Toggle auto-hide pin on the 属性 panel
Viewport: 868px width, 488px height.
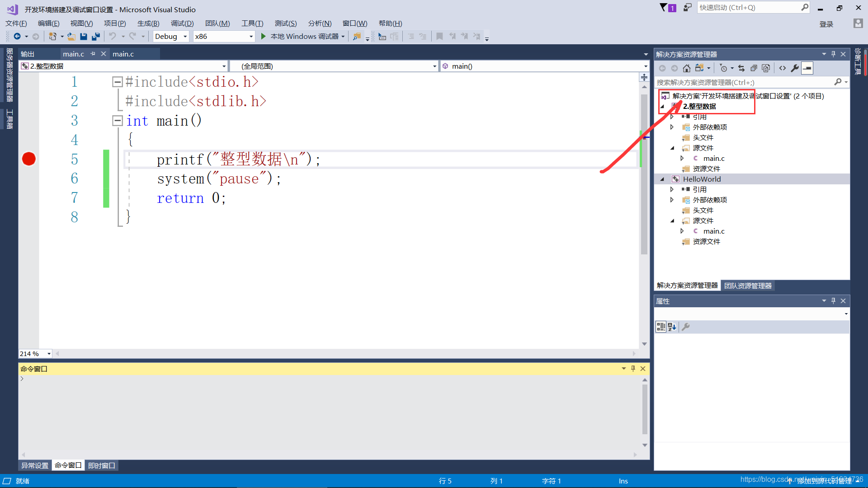tap(834, 301)
